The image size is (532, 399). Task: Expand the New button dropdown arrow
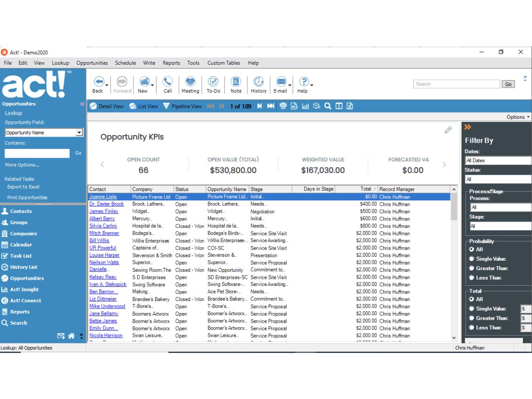click(153, 85)
